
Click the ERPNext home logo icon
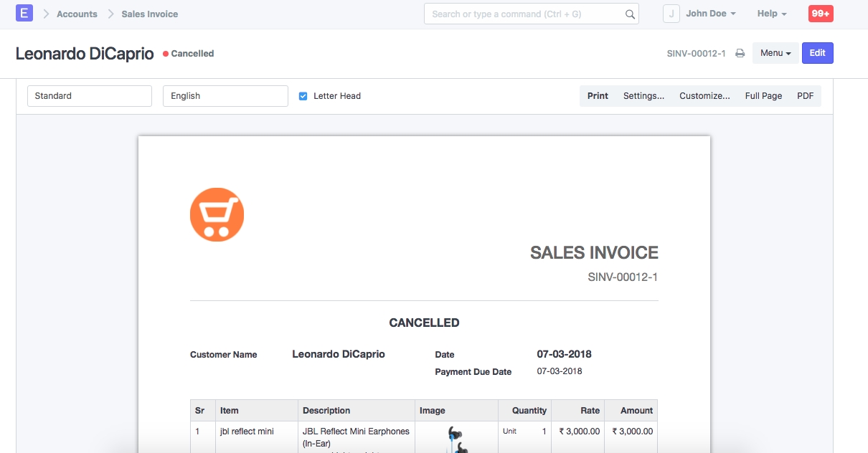point(24,14)
